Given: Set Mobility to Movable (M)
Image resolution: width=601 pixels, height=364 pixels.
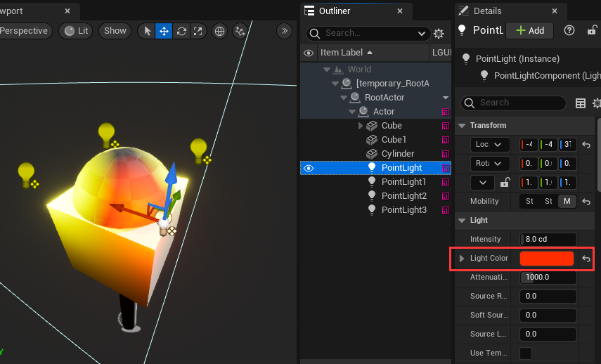Looking at the screenshot, I should (567, 202).
